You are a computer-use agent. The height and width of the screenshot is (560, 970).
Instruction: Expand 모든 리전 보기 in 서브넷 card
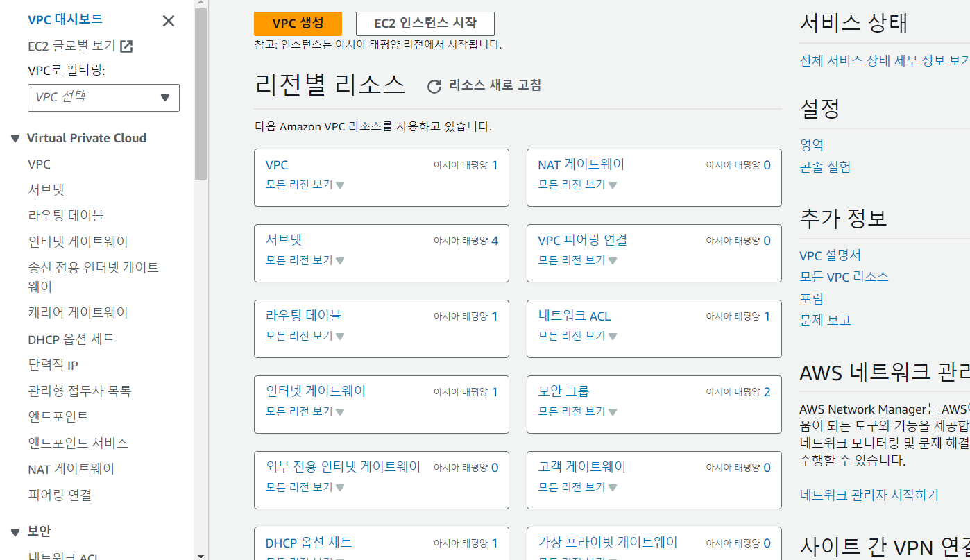[305, 260]
